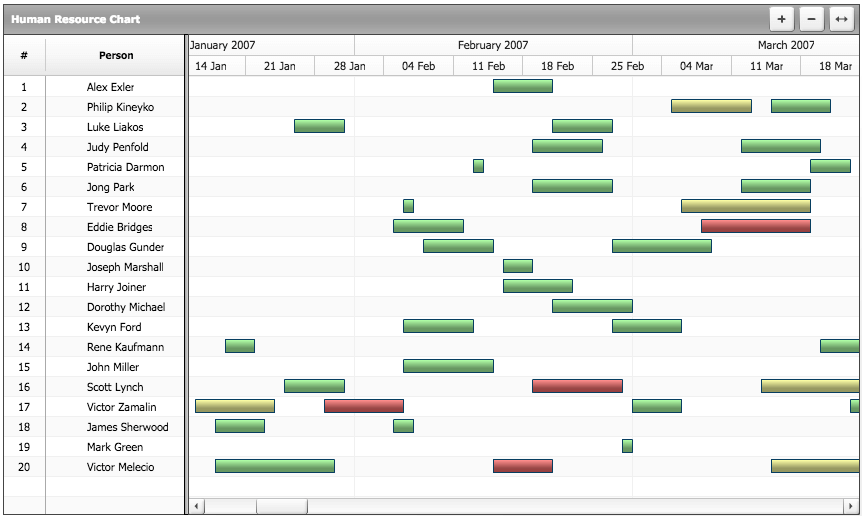Select the Victor Melecio name

tap(120, 467)
